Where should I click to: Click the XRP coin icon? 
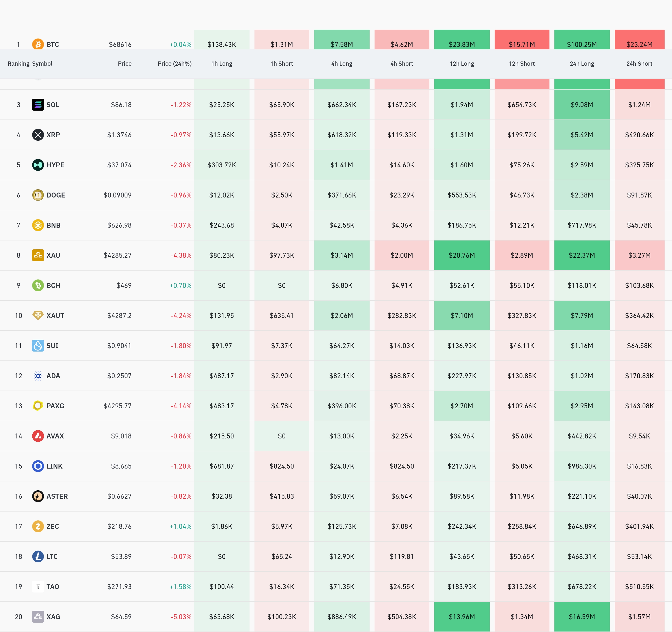tap(38, 135)
